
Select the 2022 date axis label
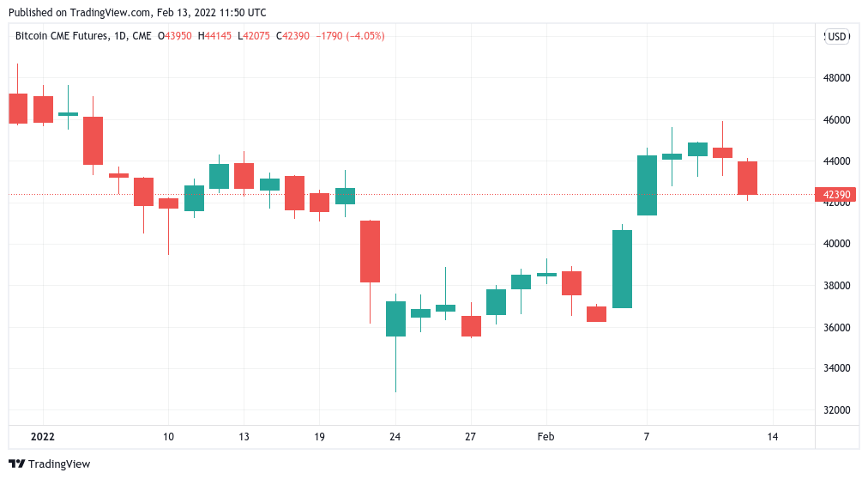(x=42, y=436)
